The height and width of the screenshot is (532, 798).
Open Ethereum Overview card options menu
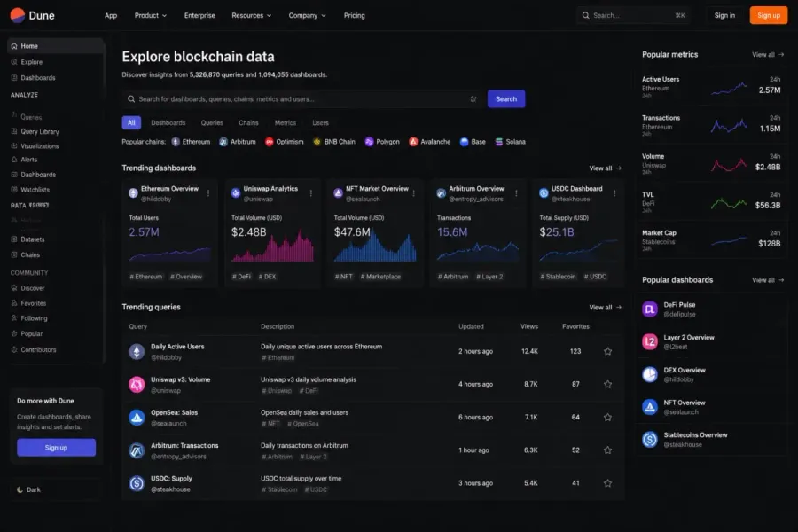[x=208, y=193]
